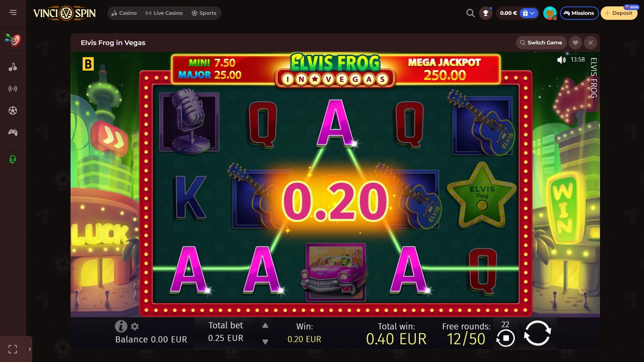This screenshot has height=362, width=644.
Task: Click the Deposit button
Action: coord(619,13)
